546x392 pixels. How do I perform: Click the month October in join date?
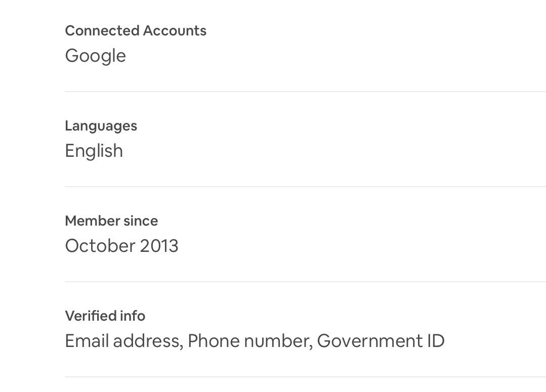(x=100, y=246)
